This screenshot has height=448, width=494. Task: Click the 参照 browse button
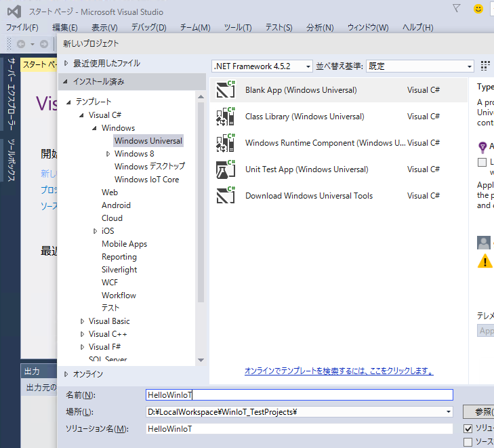(479, 412)
